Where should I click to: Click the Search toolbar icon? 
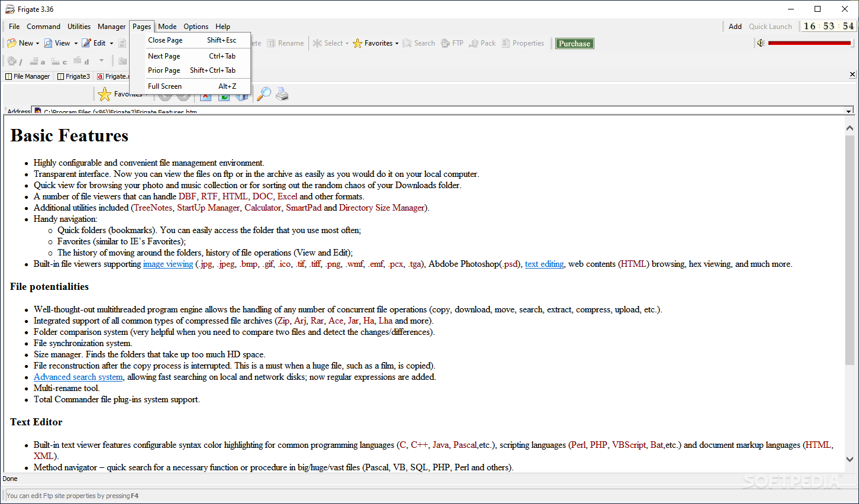(407, 43)
